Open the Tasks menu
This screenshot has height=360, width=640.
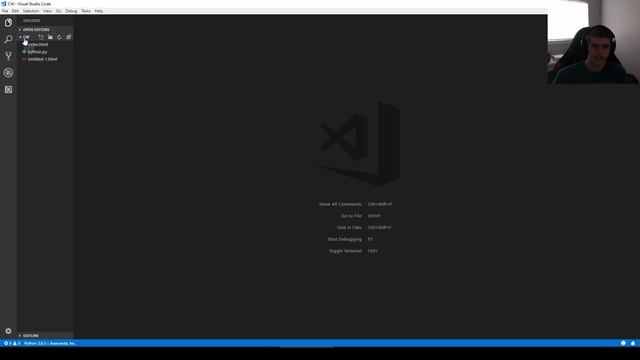point(86,11)
